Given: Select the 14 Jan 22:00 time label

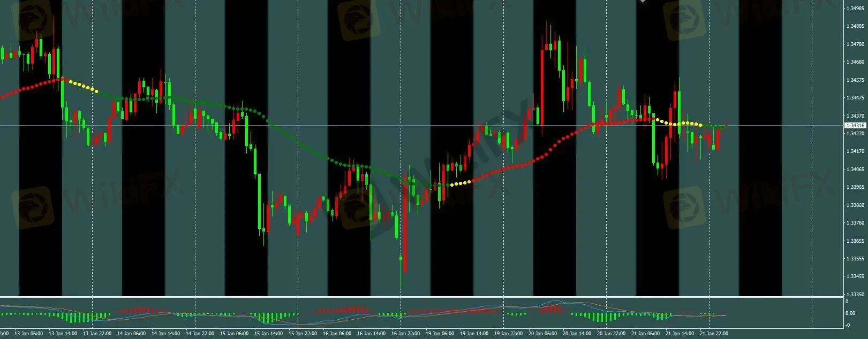Looking at the screenshot, I should click(200, 334).
